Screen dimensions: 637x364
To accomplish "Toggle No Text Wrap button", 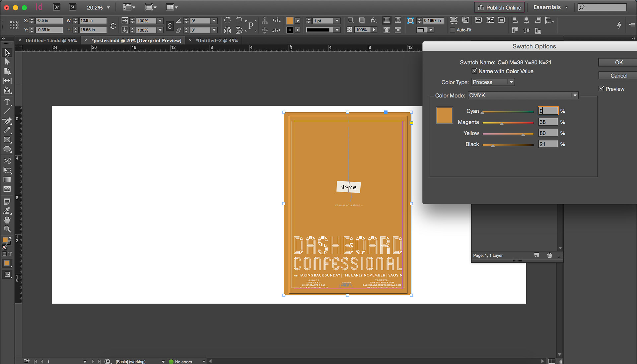I will click(387, 20).
